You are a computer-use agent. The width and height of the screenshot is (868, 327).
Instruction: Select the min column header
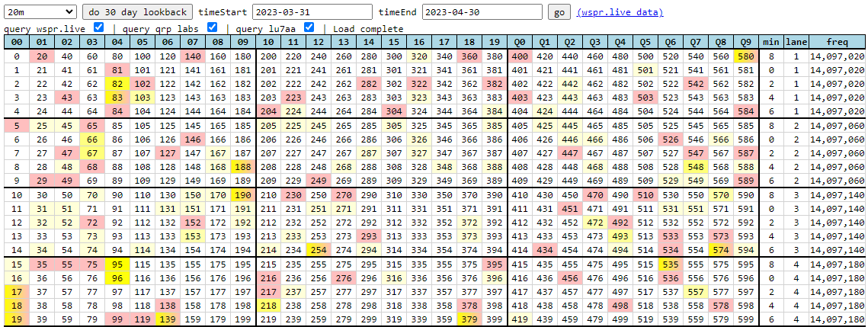coord(771,42)
